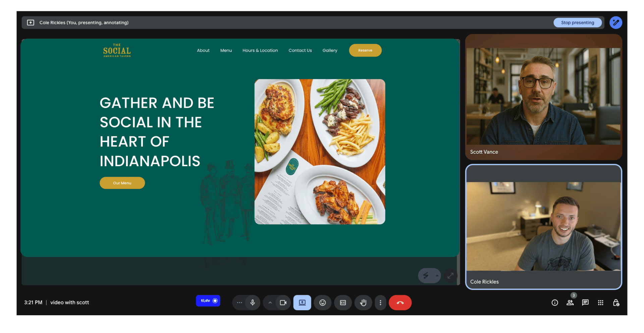Turn off the camera

[x=283, y=303]
